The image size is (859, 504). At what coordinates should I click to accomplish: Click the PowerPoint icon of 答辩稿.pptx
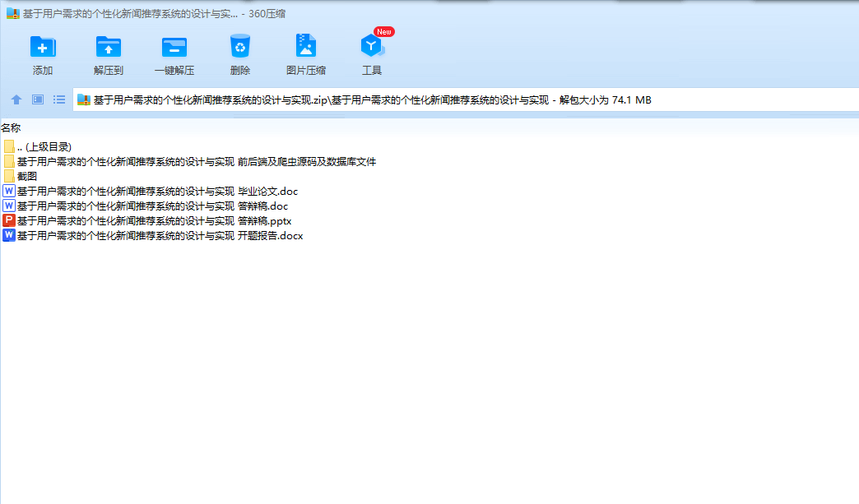(x=9, y=220)
